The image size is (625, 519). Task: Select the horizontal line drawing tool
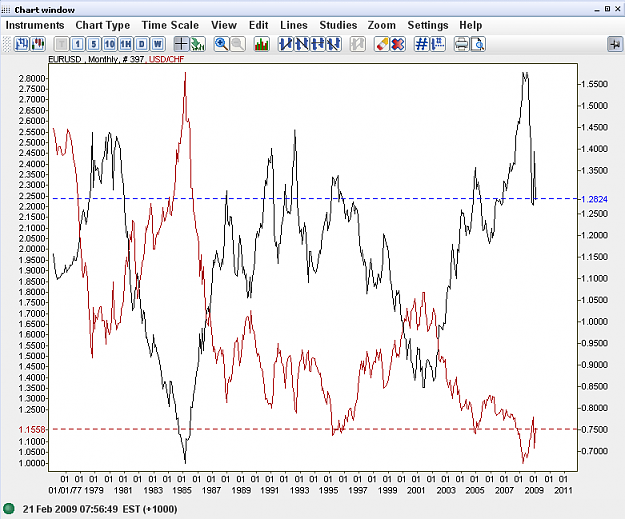318,44
